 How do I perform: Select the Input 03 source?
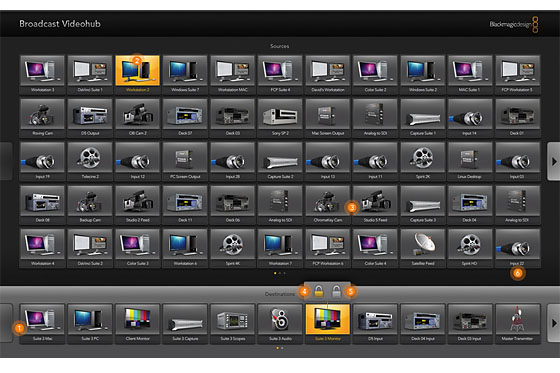coord(517,161)
